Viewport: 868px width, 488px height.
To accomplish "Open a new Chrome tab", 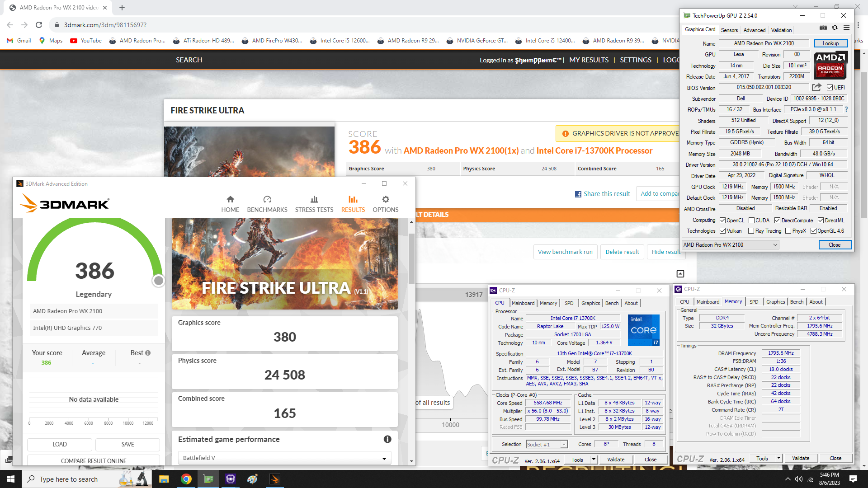I will pos(122,8).
